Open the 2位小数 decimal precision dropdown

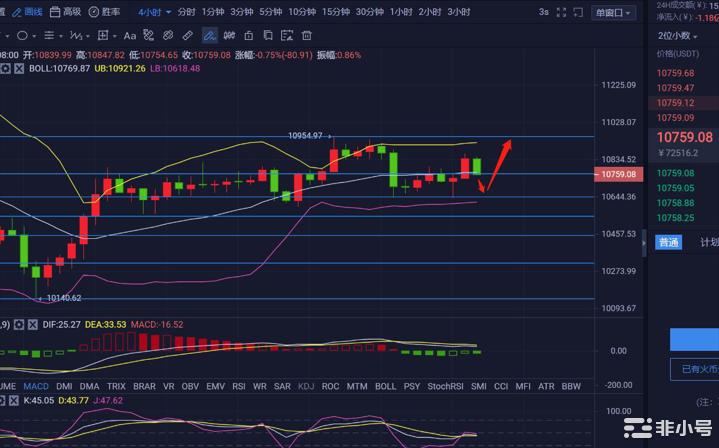pyautogui.click(x=677, y=36)
